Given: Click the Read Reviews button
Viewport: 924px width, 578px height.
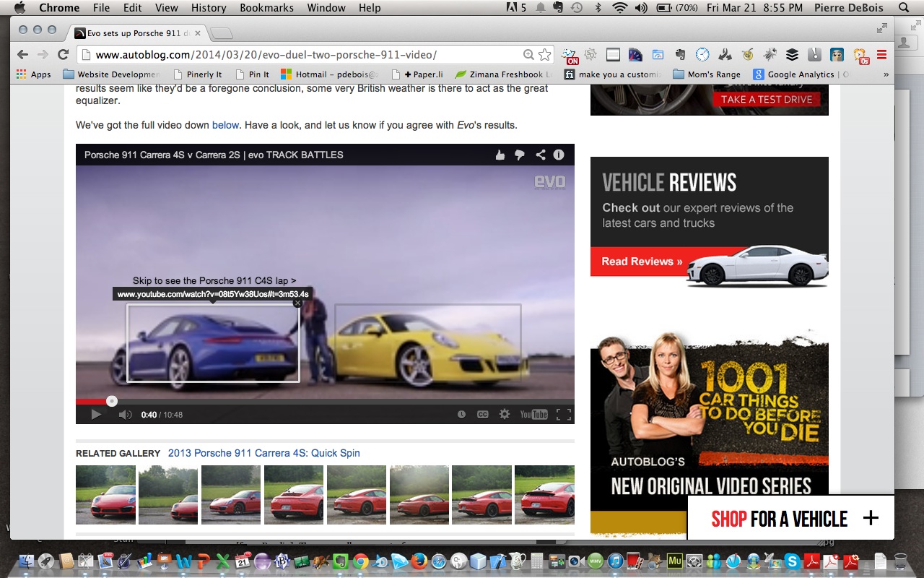Looking at the screenshot, I should coord(642,262).
